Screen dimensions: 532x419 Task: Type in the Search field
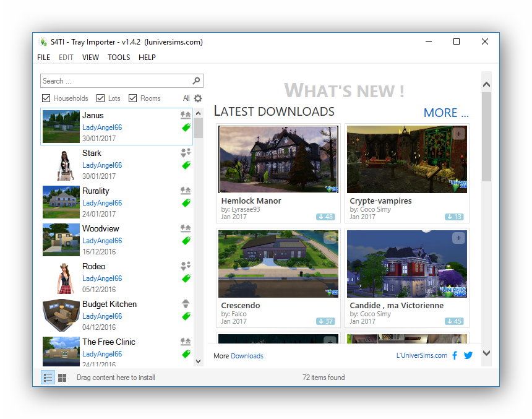(x=111, y=80)
